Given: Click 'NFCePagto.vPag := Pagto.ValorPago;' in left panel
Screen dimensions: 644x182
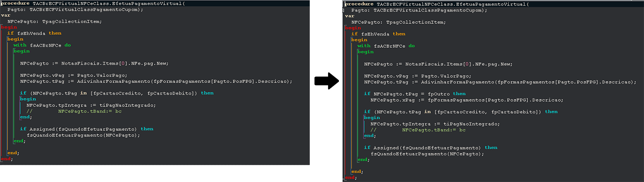Looking at the screenshot, I should click(x=73, y=75).
